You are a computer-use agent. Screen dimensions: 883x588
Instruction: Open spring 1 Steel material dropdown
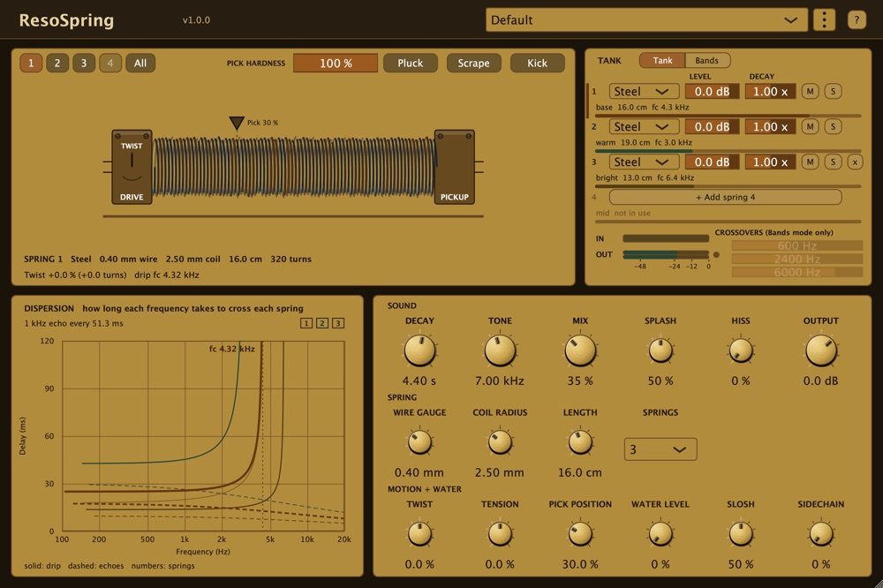(x=645, y=91)
